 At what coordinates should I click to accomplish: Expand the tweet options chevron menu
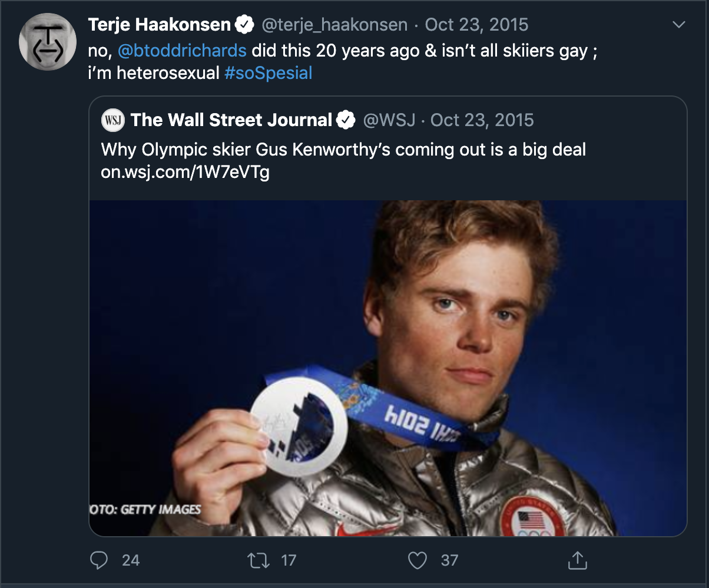click(679, 25)
